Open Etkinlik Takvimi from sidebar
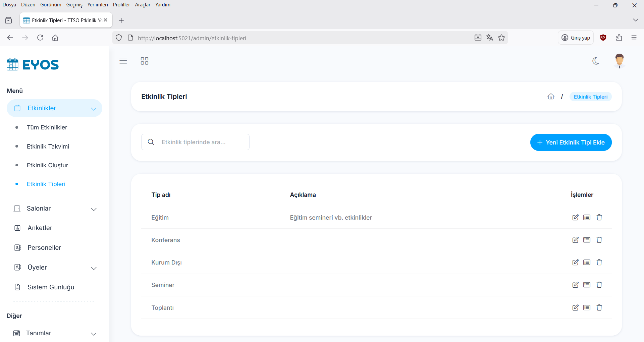This screenshot has height=342, width=644. coord(48,147)
